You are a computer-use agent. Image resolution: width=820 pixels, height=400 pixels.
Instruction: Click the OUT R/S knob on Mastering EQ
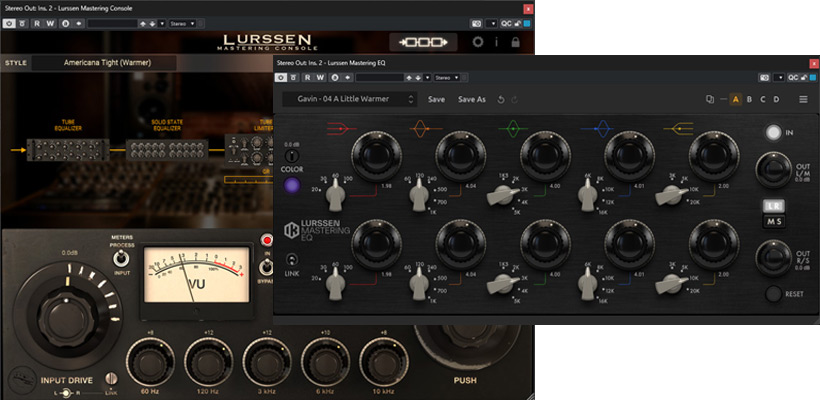coord(773,258)
